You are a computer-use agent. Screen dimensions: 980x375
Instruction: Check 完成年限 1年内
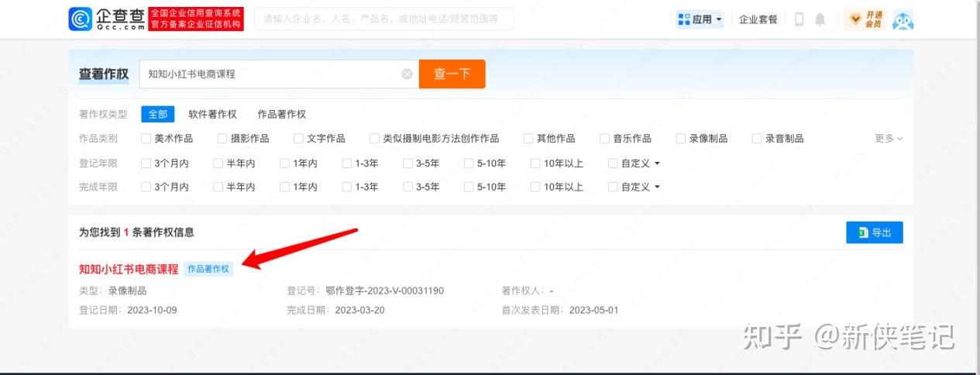284,187
